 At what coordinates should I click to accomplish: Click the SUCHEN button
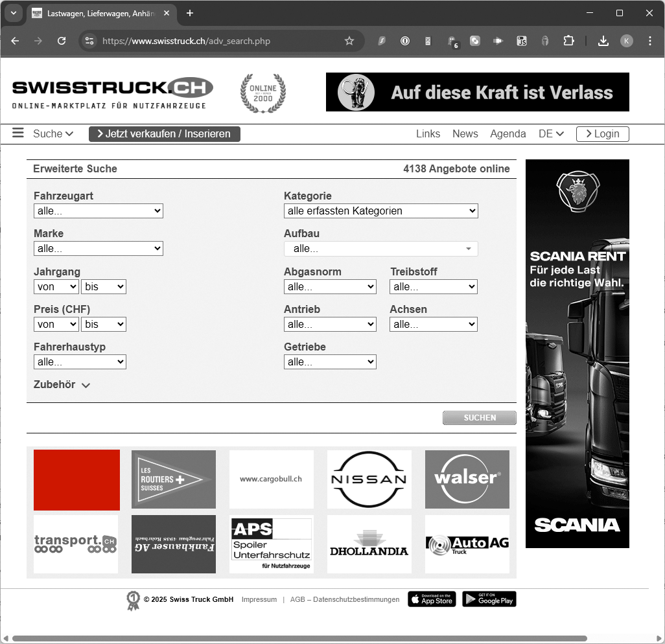pos(480,418)
